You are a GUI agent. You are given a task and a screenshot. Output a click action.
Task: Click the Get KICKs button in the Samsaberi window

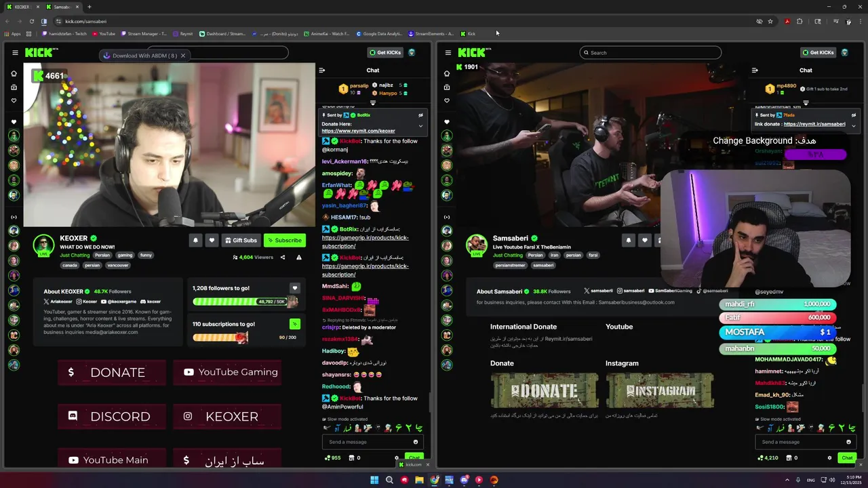click(x=818, y=52)
